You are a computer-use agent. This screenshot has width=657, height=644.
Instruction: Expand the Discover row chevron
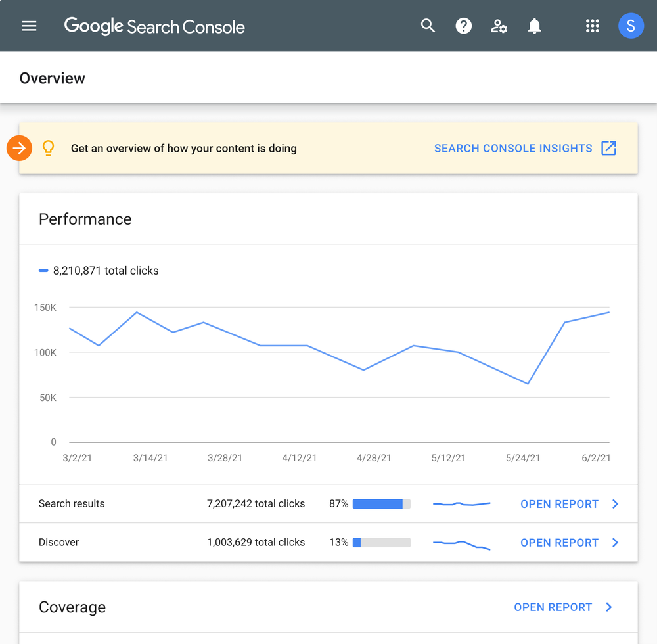[616, 543]
